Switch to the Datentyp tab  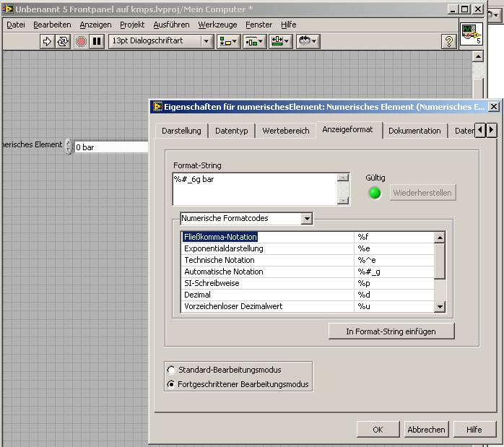[231, 131]
